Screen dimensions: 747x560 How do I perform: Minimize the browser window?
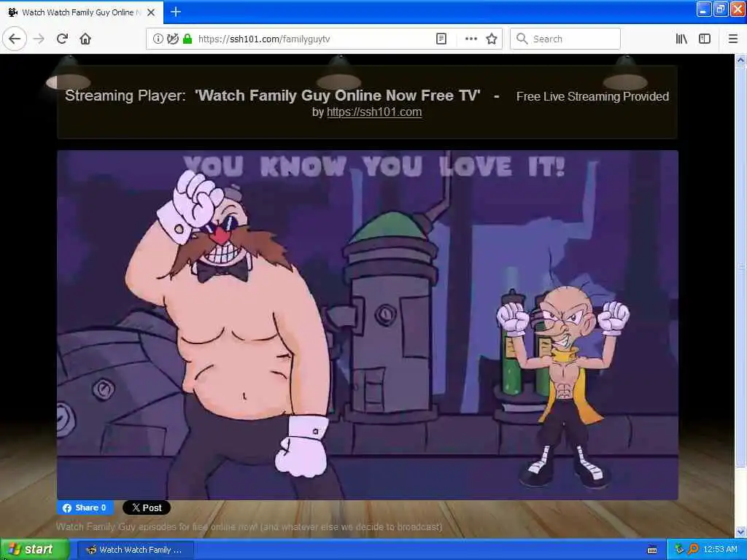click(x=704, y=9)
